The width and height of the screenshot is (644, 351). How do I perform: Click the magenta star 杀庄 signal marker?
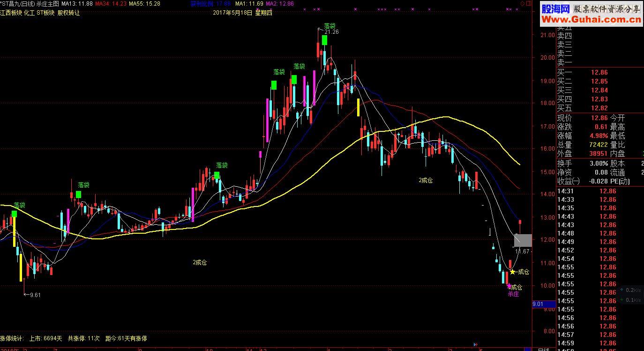[x=509, y=286]
